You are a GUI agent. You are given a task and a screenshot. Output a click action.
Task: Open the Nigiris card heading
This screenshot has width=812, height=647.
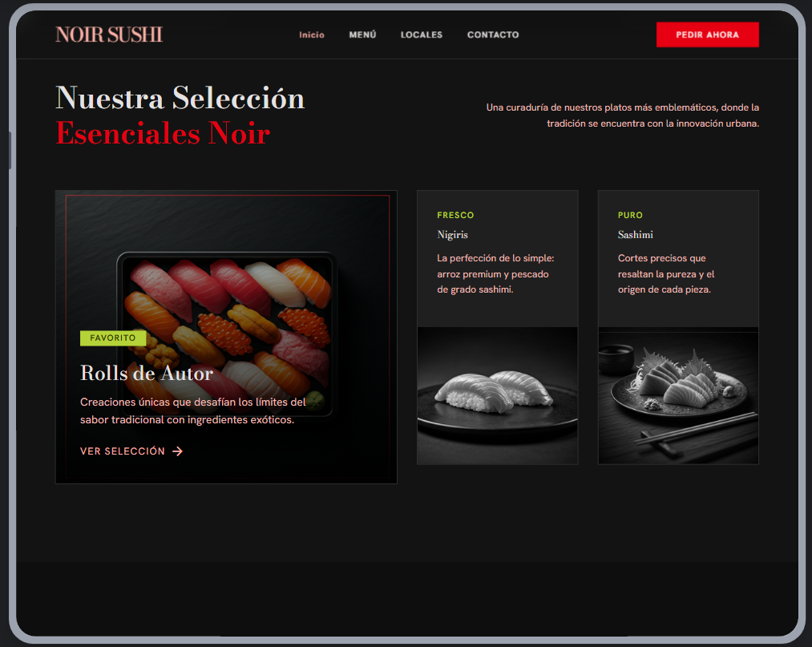click(452, 235)
